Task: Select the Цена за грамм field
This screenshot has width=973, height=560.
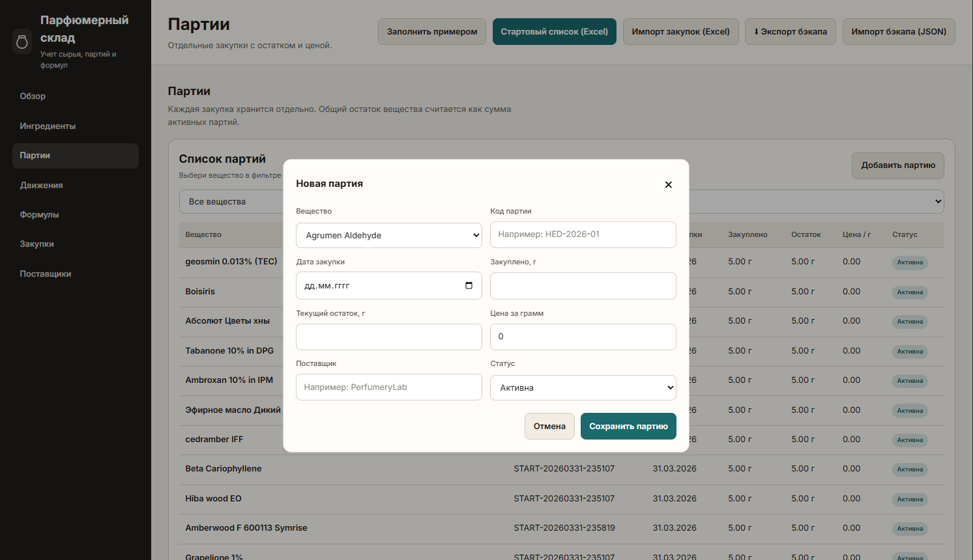Action: tap(583, 337)
